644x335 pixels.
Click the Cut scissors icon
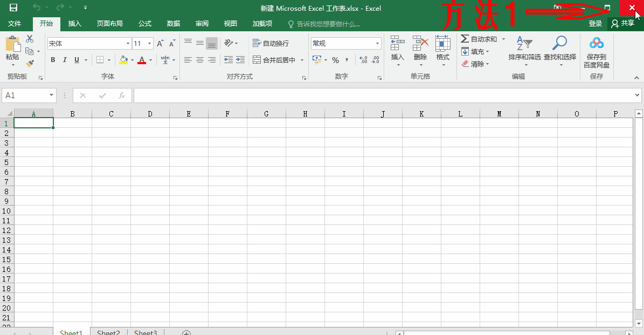(x=30, y=39)
